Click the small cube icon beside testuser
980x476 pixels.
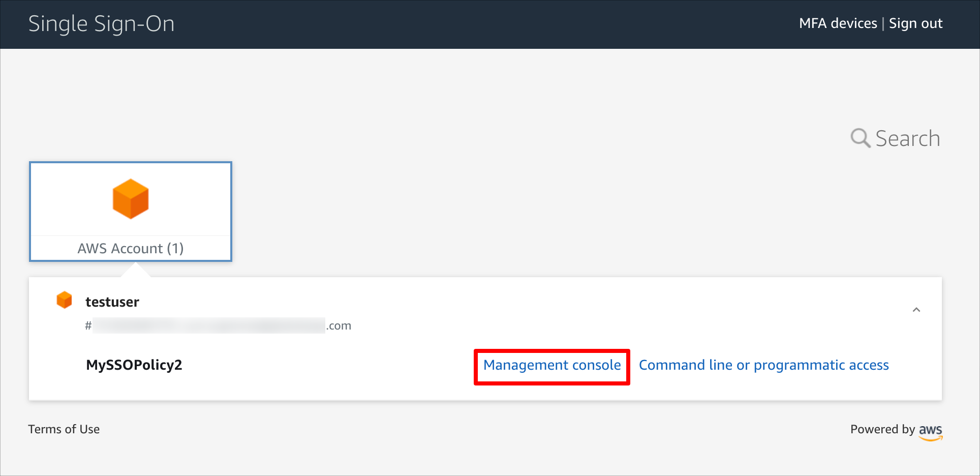(x=64, y=300)
